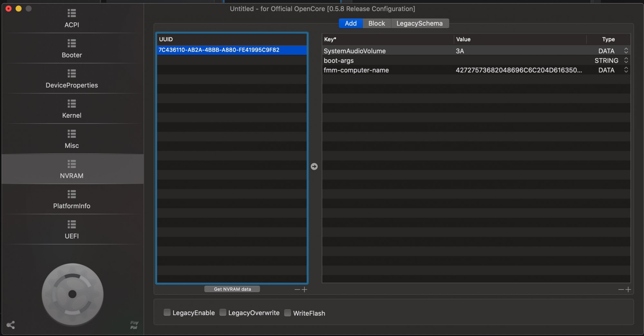Open the Type dropdown for SystemAudioVolume
Image resolution: width=644 pixels, height=336 pixels.
click(x=626, y=51)
